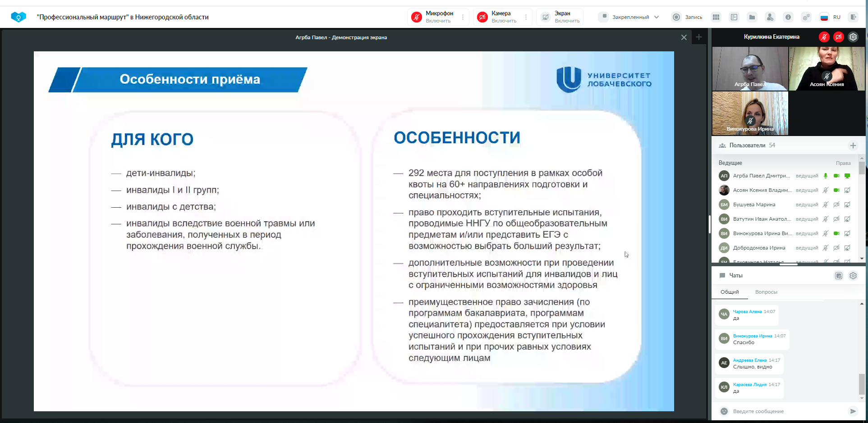The height and width of the screenshot is (423, 868).
Task: Select the Общий chat tab
Action: [730, 292]
